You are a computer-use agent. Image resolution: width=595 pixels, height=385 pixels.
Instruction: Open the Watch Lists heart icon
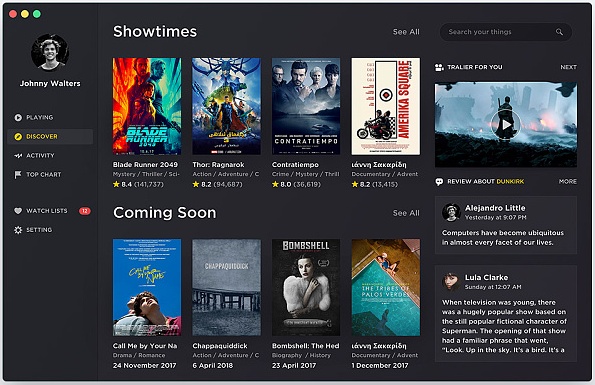(18, 211)
